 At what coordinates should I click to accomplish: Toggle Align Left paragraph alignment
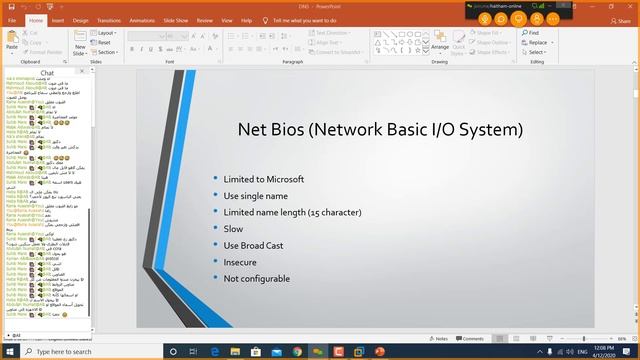231,49
